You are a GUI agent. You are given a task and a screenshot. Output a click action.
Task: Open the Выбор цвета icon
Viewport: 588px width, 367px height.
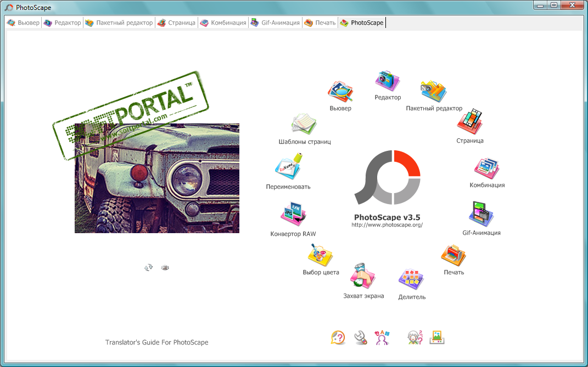pyautogui.click(x=320, y=255)
